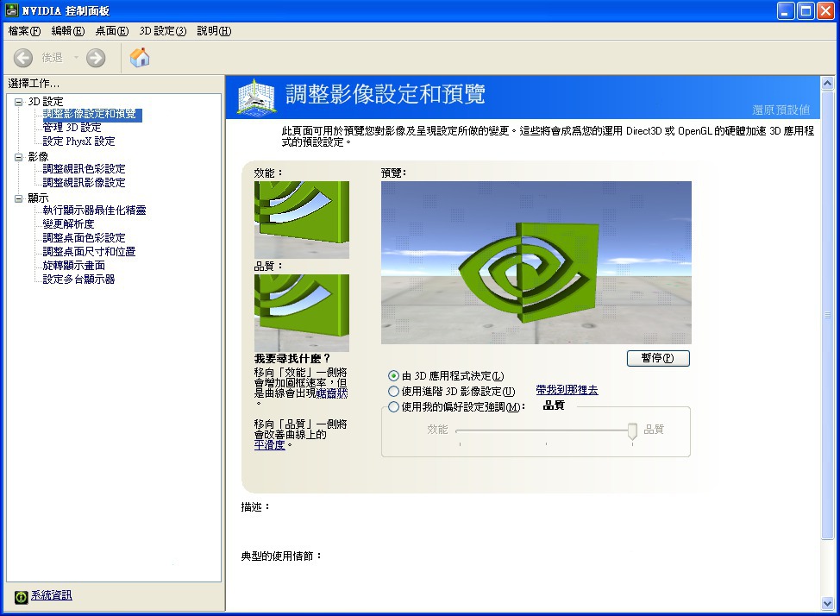840x616 pixels.
Task: Click the Forward arrow toolbar button
Action: point(96,58)
